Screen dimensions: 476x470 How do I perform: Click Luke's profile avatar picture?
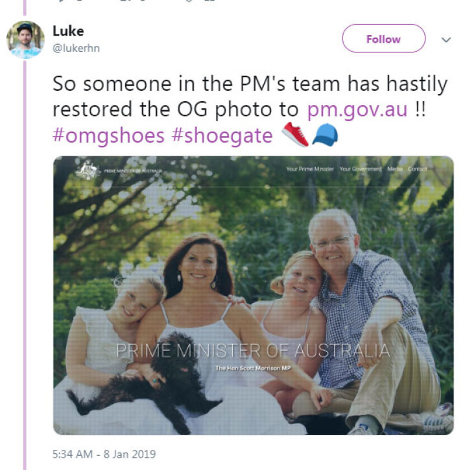coord(25,40)
